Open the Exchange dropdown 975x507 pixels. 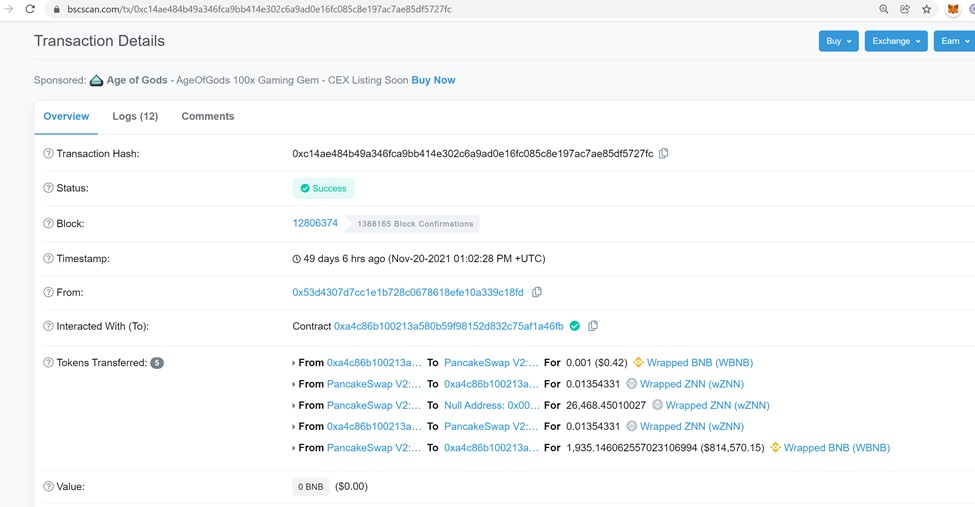click(x=896, y=41)
